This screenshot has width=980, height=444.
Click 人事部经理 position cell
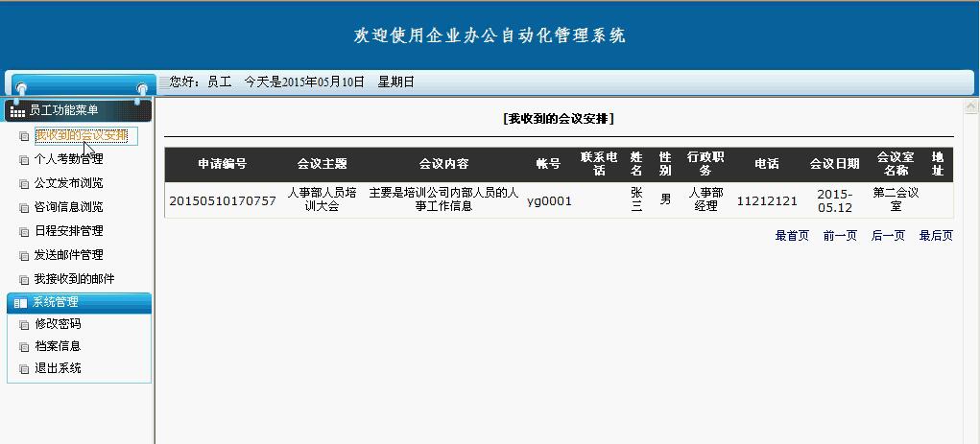tap(705, 199)
